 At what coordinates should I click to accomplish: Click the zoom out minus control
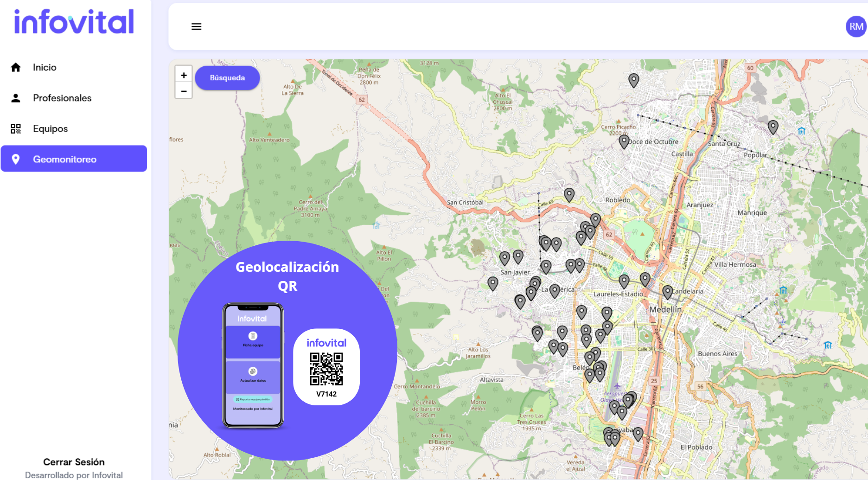coord(184,91)
